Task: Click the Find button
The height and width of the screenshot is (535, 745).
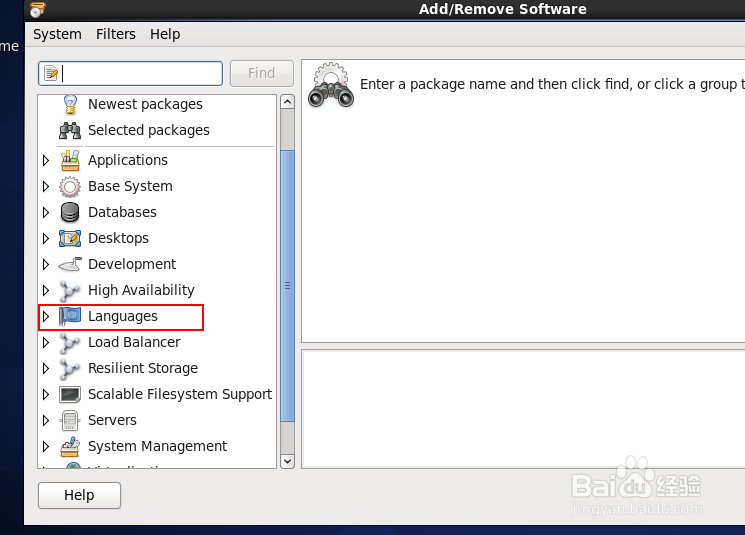Action: pyautogui.click(x=261, y=73)
